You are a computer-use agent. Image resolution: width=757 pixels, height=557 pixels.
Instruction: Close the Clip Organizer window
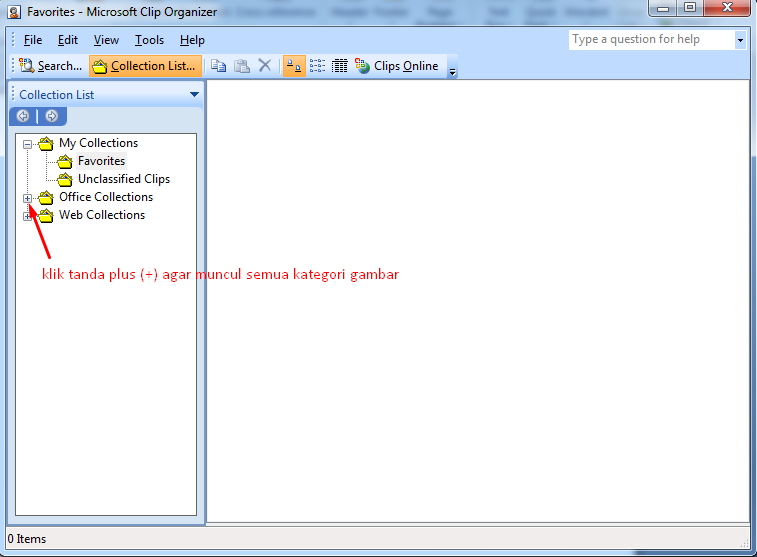tap(727, 8)
